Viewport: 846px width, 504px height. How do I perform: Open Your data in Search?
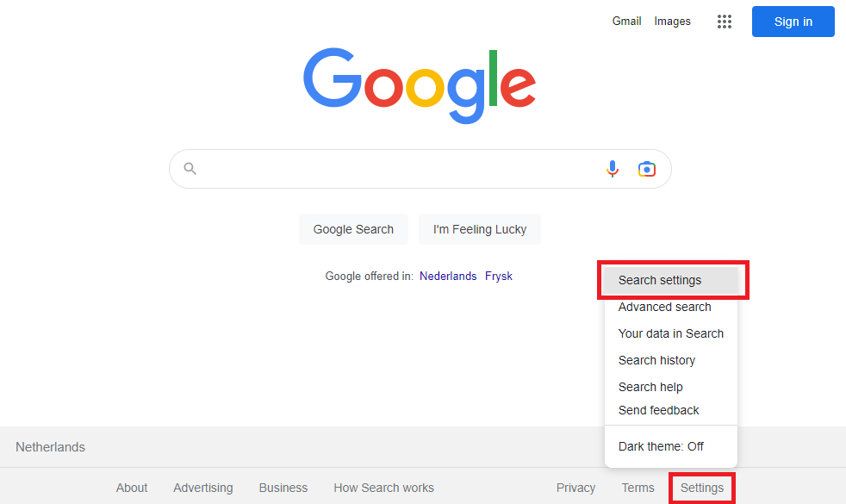670,333
